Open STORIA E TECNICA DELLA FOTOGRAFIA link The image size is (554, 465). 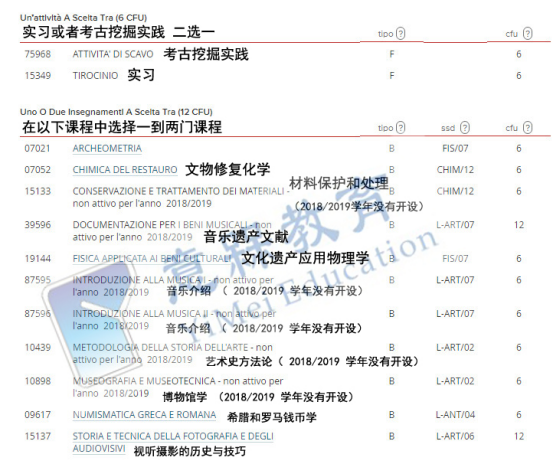click(173, 442)
